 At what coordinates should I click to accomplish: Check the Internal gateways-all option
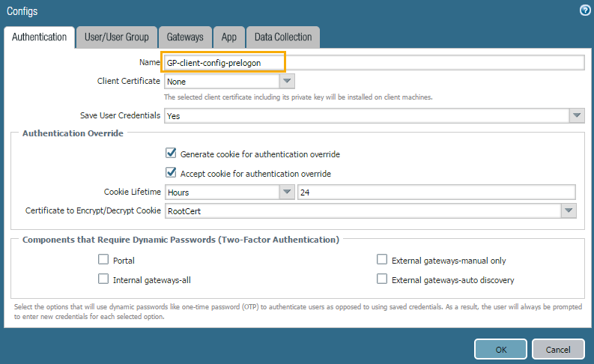point(103,280)
